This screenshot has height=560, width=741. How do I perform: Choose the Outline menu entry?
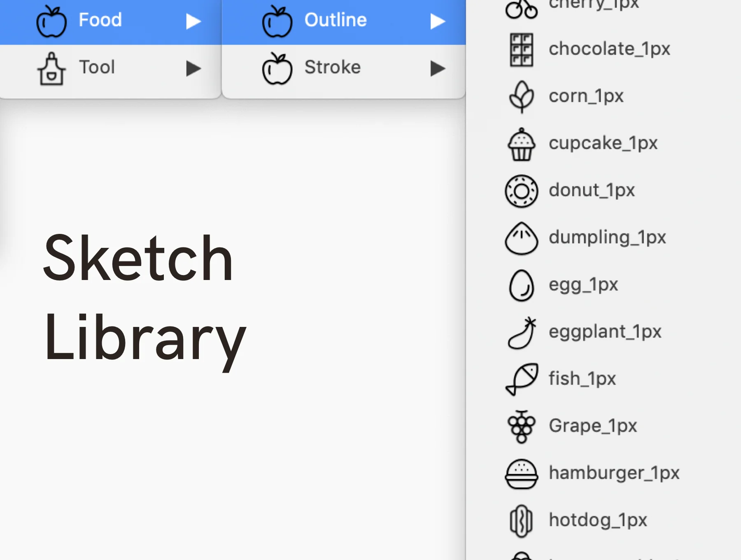(344, 21)
